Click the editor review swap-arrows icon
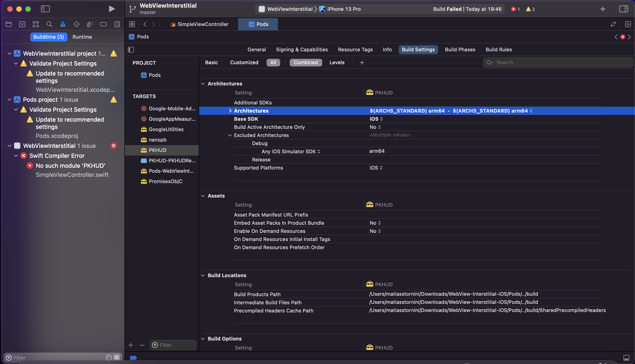Screen dimensions: 635x364 tap(613, 24)
